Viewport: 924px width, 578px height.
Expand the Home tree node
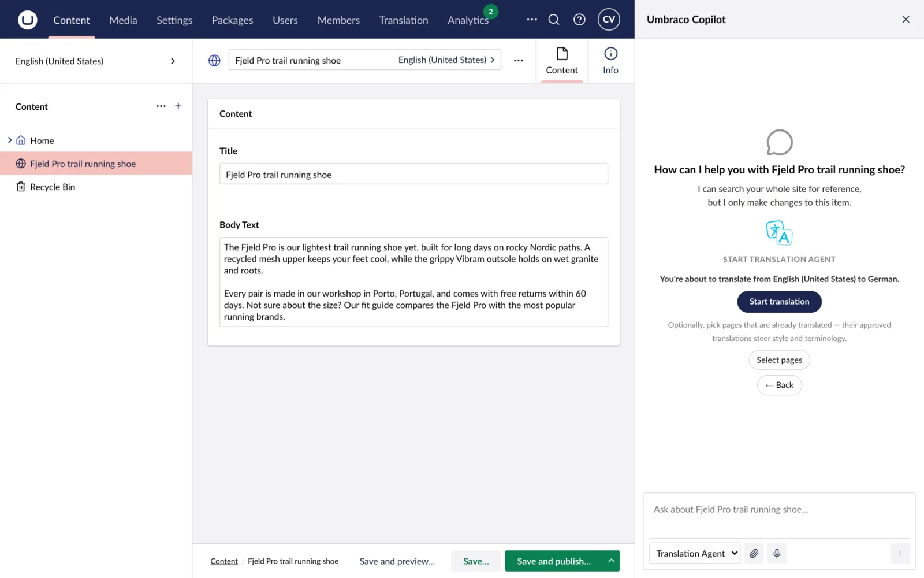pyautogui.click(x=10, y=140)
